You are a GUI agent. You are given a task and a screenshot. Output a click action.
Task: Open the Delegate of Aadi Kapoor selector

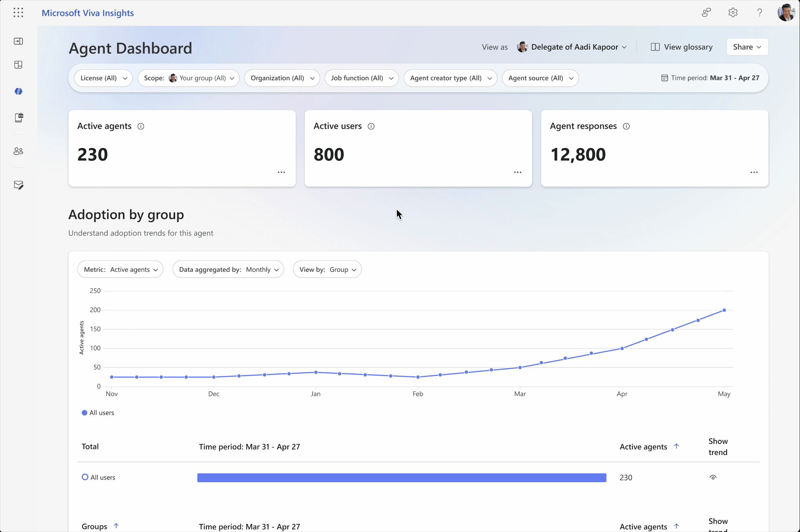[573, 47]
